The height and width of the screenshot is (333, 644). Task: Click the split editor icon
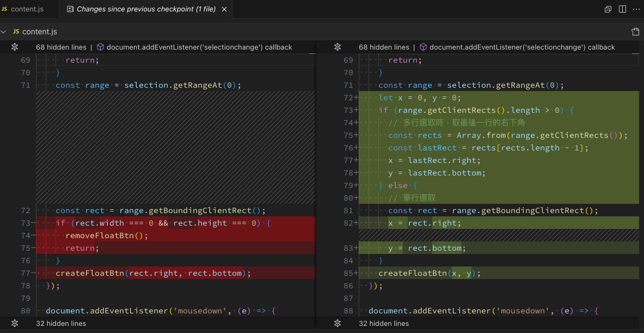coord(622,9)
